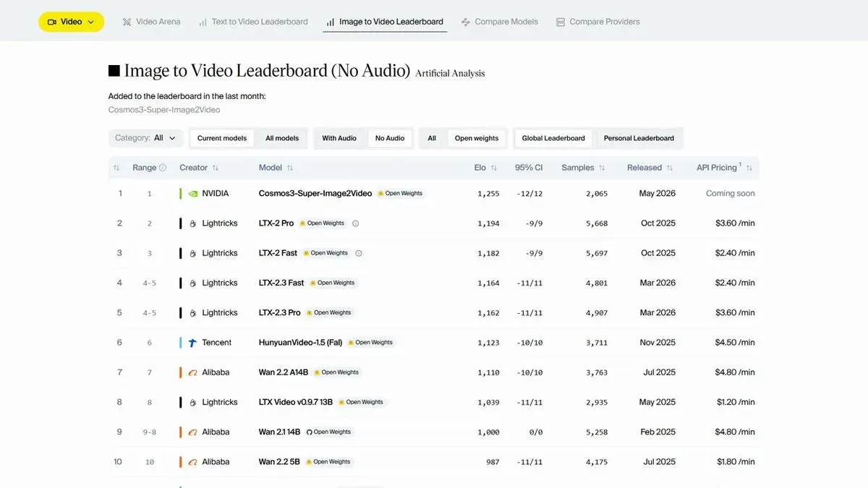
Task: Click 2,065 samples value
Action: click(597, 194)
